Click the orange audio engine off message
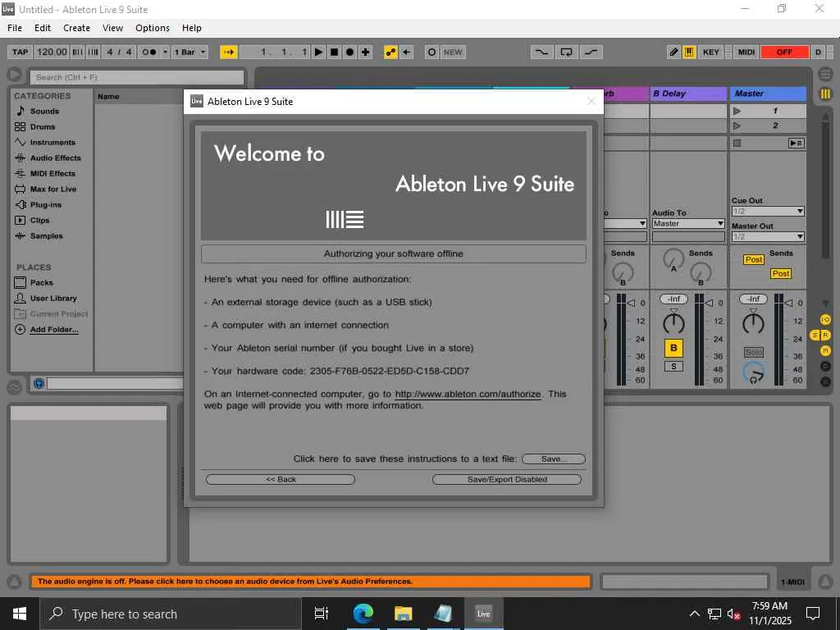Viewport: 840px width, 630px height. (311, 582)
